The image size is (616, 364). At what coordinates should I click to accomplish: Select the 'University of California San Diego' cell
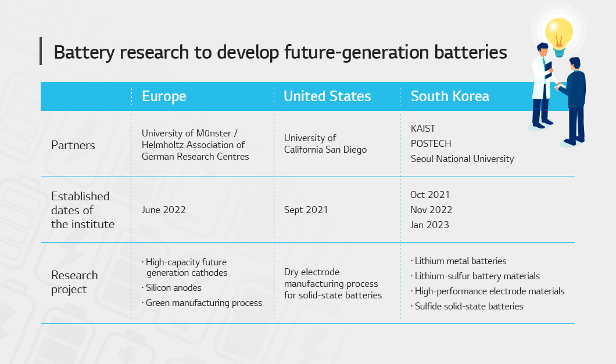point(325,144)
